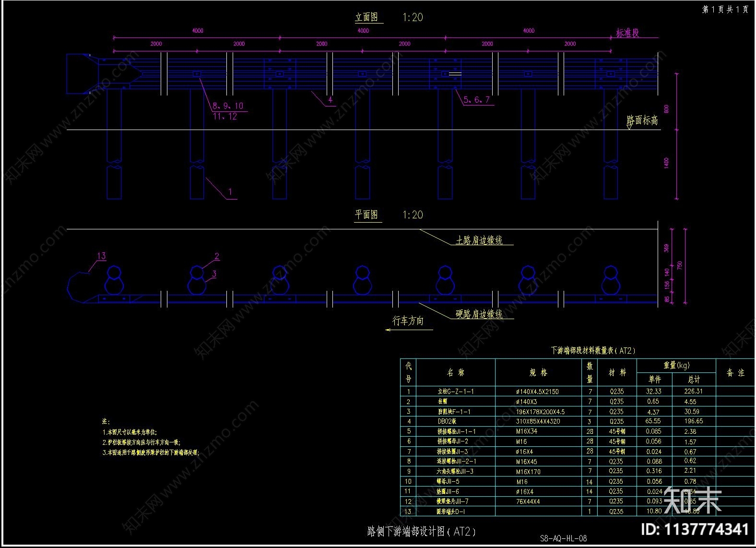Viewport: 756px width, 548px height.
Task: Select the DB02板 name cell
Action: point(447,421)
